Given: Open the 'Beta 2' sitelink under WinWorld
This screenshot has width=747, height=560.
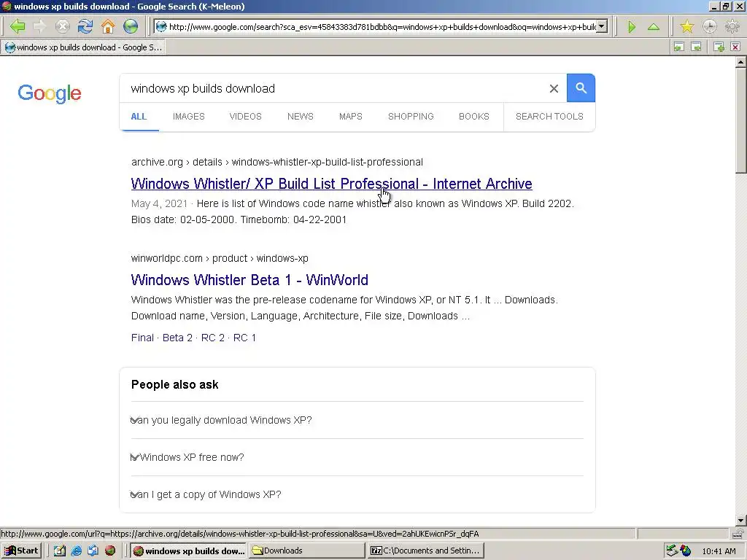Looking at the screenshot, I should tap(177, 338).
